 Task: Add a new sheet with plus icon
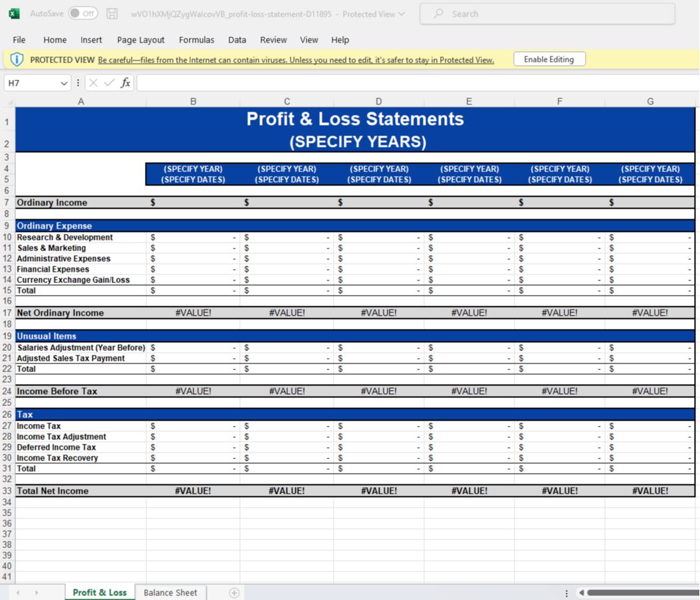234,593
